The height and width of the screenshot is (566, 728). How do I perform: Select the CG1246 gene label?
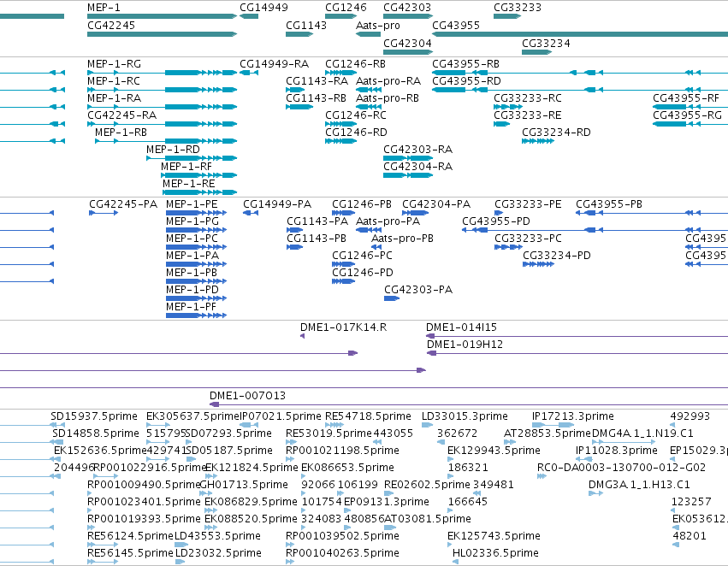point(346,8)
